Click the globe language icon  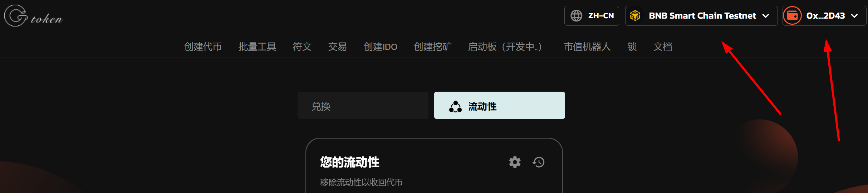pos(576,16)
